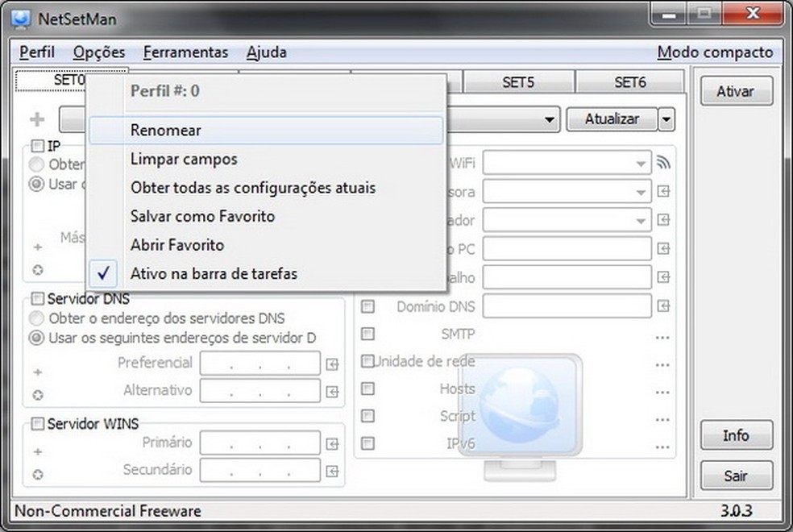The height and width of the screenshot is (532, 793).
Task: Tick the Hosts checkbox
Action: pos(367,389)
